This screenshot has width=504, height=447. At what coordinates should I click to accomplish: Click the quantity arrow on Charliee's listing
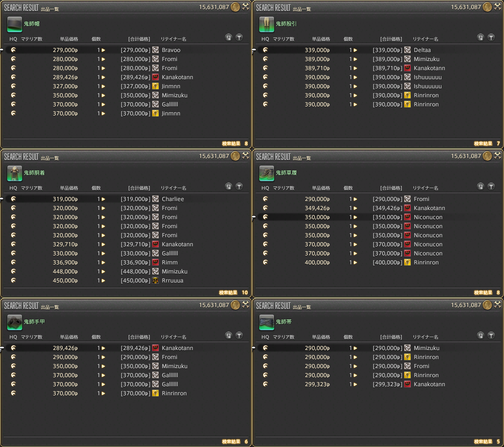[103, 199]
